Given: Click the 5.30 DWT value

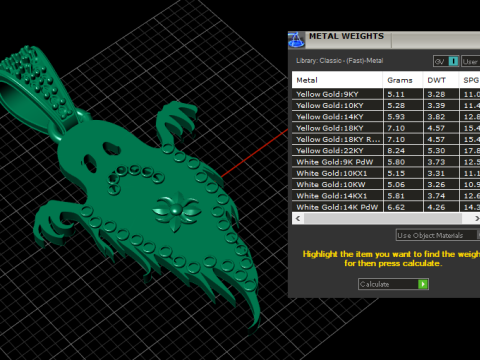Looking at the screenshot, I should [x=436, y=151].
